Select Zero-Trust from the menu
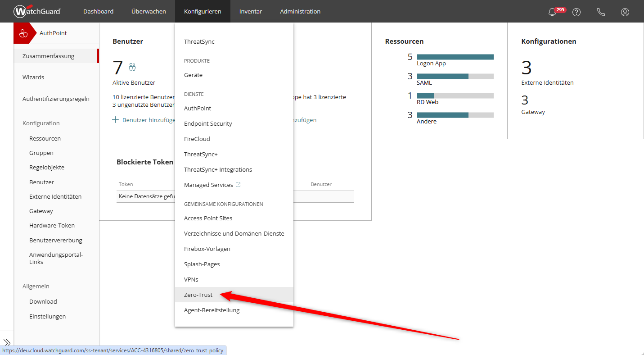Image resolution: width=644 pixels, height=355 pixels. (x=198, y=295)
